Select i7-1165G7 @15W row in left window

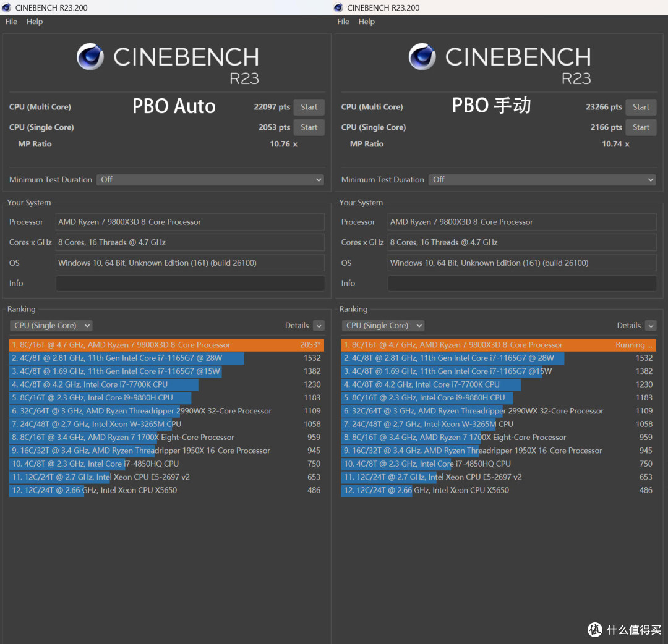(x=166, y=371)
